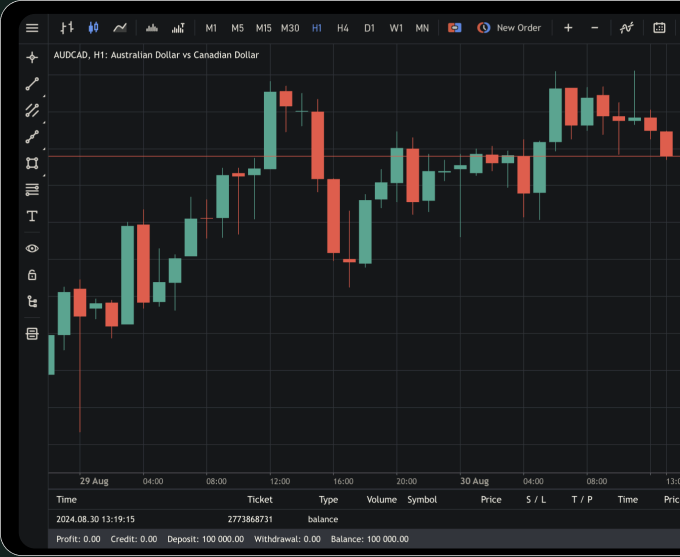Select the text label tool

point(32,216)
